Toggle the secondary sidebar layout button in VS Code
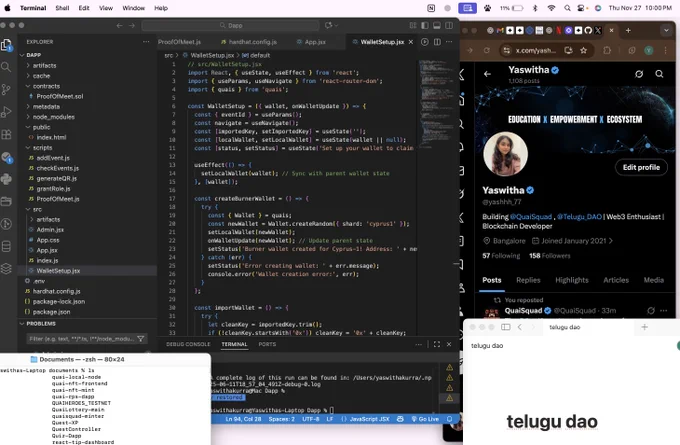 tap(449, 26)
